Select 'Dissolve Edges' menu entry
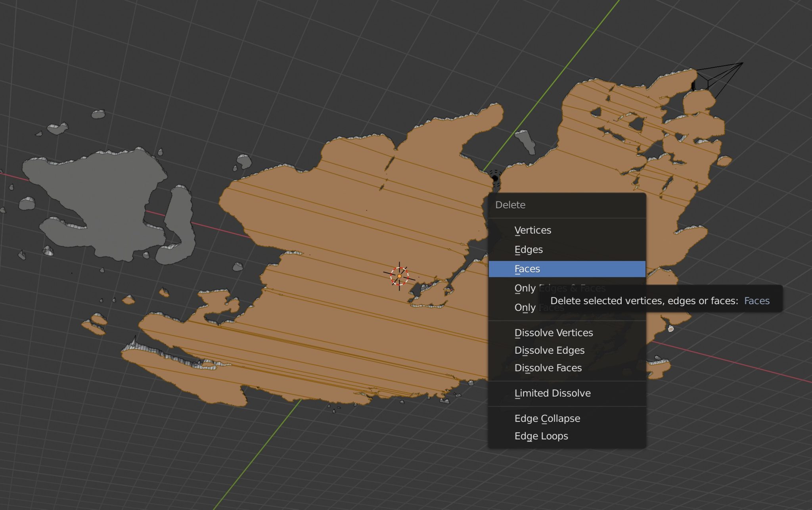 coord(549,350)
